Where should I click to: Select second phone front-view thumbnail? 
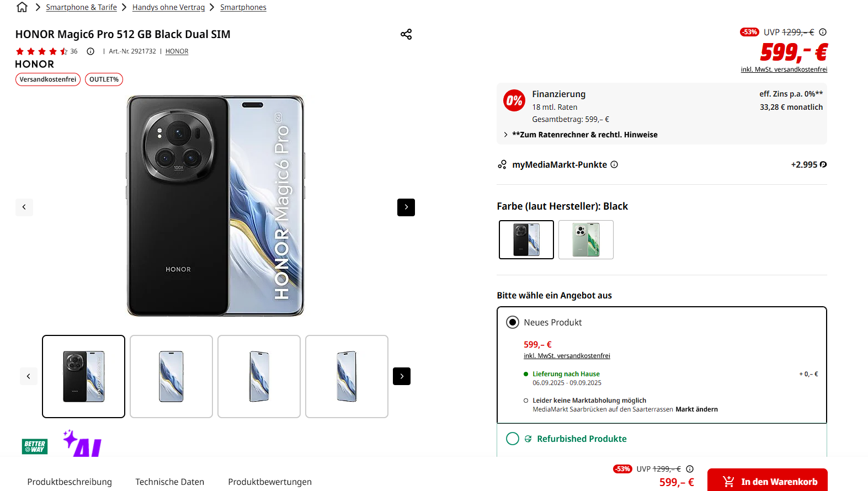tap(171, 376)
